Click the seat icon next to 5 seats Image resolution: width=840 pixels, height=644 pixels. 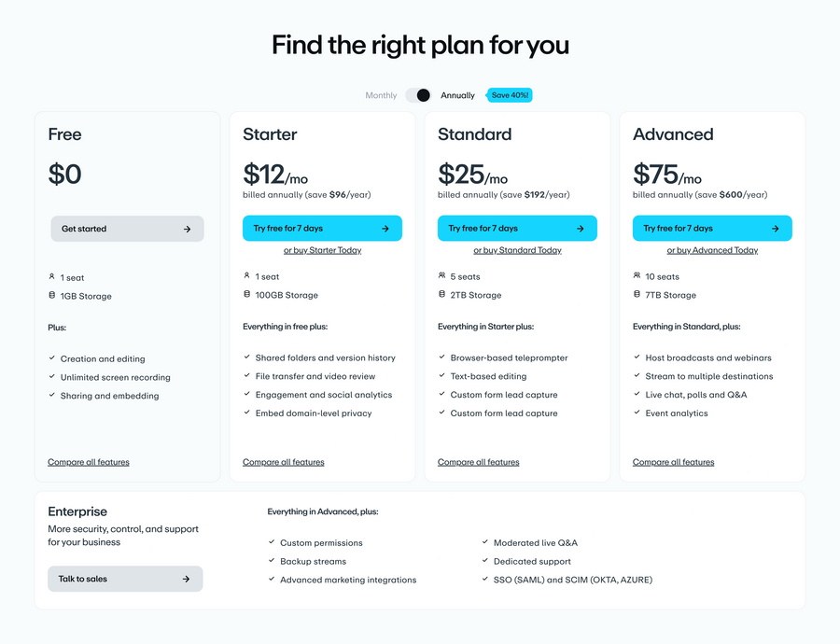click(440, 276)
